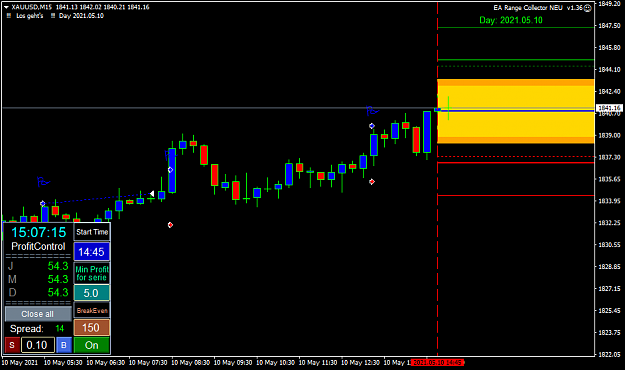Click the red diamond marker near 12:30
Viewport: 625px width, 370px height.
pos(372,182)
